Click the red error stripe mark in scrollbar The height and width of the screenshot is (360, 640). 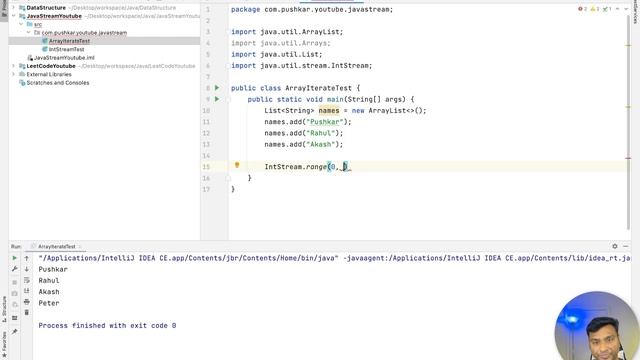click(x=628, y=158)
